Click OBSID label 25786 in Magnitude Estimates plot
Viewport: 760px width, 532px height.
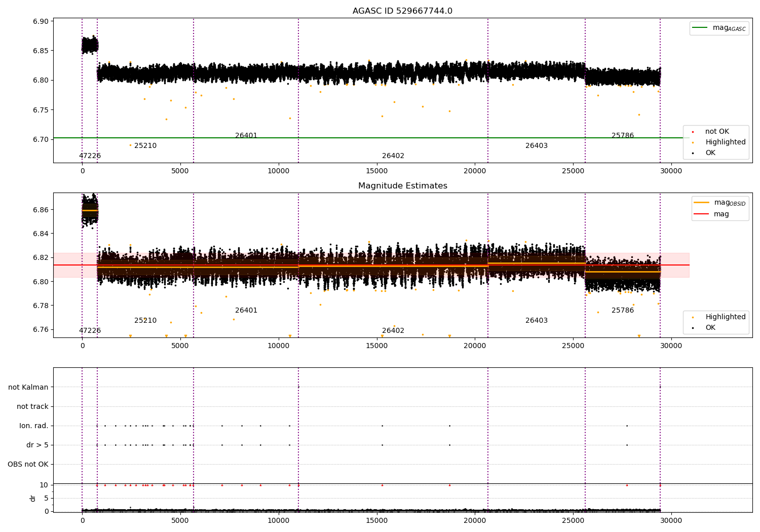[623, 311]
